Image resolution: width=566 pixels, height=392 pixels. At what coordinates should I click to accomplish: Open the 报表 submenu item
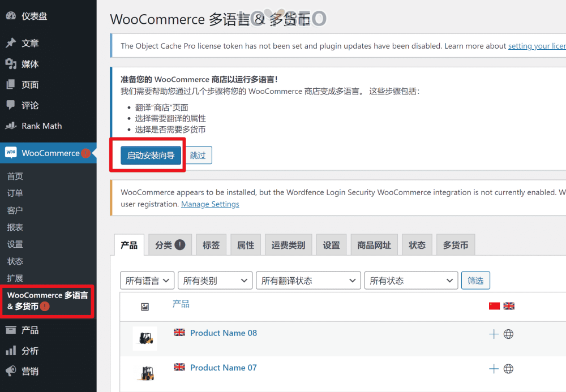(x=15, y=227)
